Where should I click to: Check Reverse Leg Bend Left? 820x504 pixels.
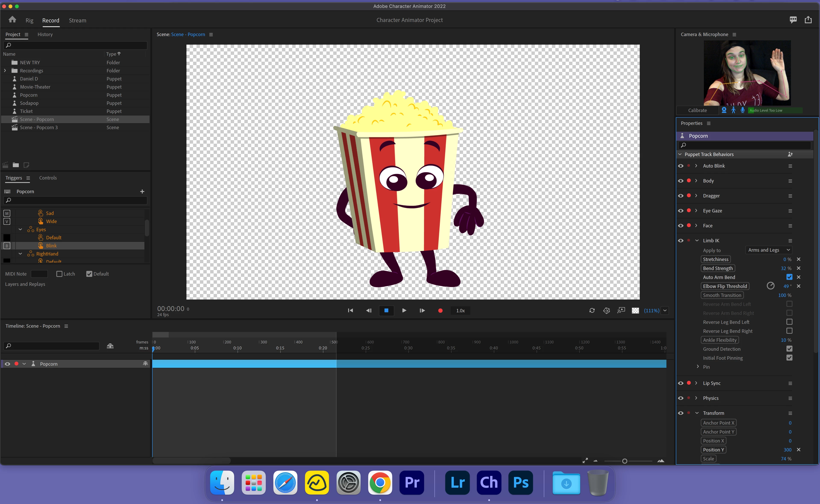(x=789, y=322)
